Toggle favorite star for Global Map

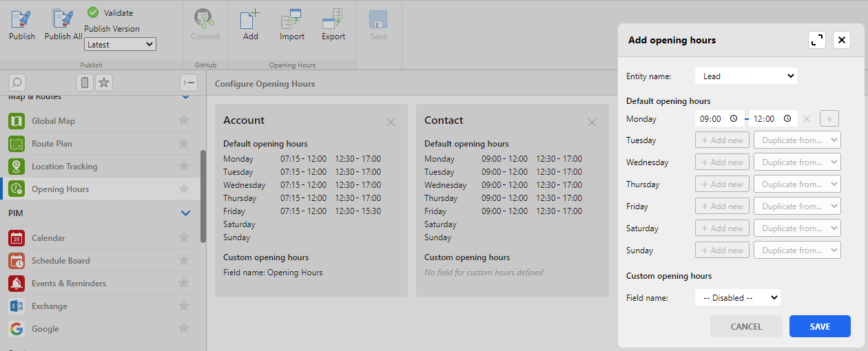pos(184,121)
